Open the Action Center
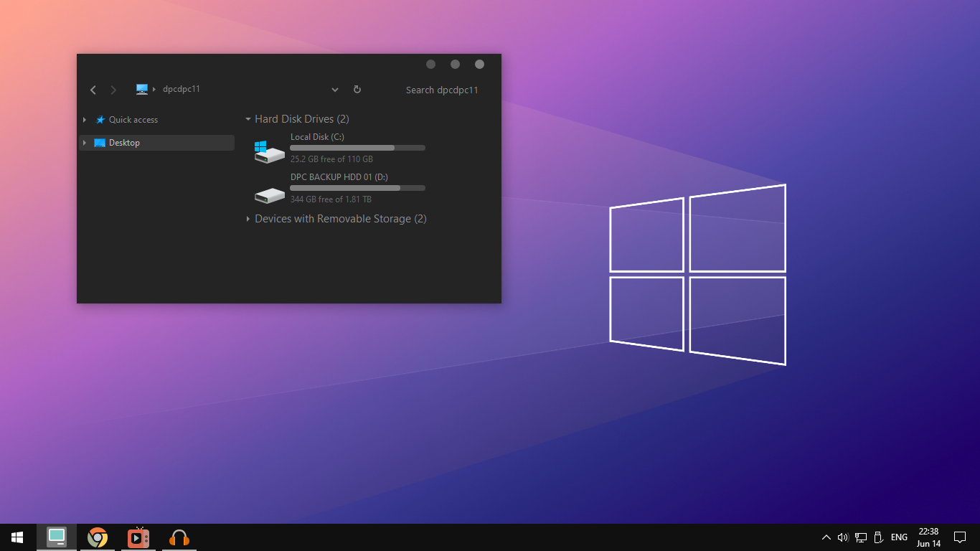The image size is (980, 551). pos(960,537)
